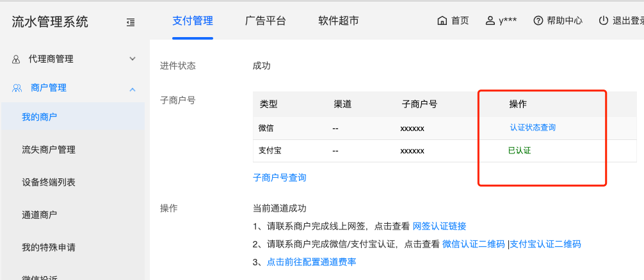This screenshot has width=644, height=280.
Task: Open the y*** user account menu
Action: [x=508, y=21]
